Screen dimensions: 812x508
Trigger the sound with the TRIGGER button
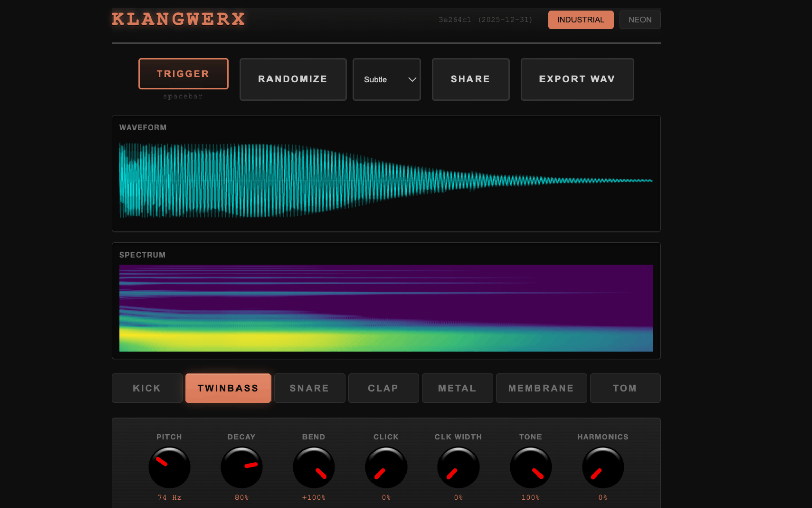[x=183, y=74]
